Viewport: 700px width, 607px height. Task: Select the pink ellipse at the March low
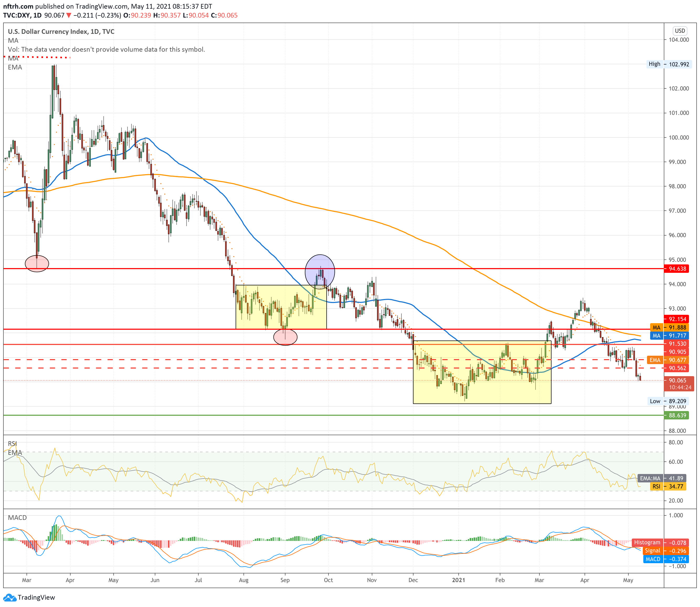pos(37,264)
